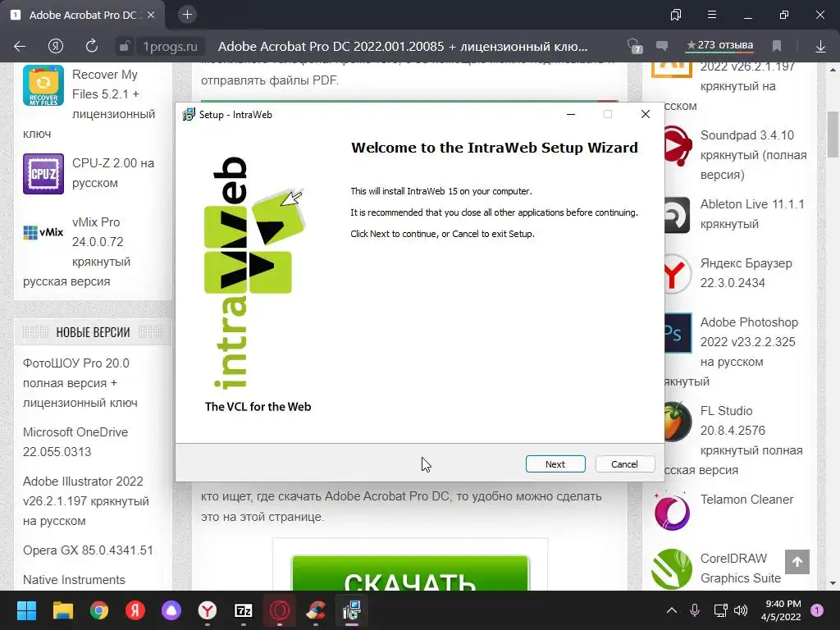Cancel the IntraWeb Setup wizard
This screenshot has width=840, height=630.
pyautogui.click(x=624, y=464)
